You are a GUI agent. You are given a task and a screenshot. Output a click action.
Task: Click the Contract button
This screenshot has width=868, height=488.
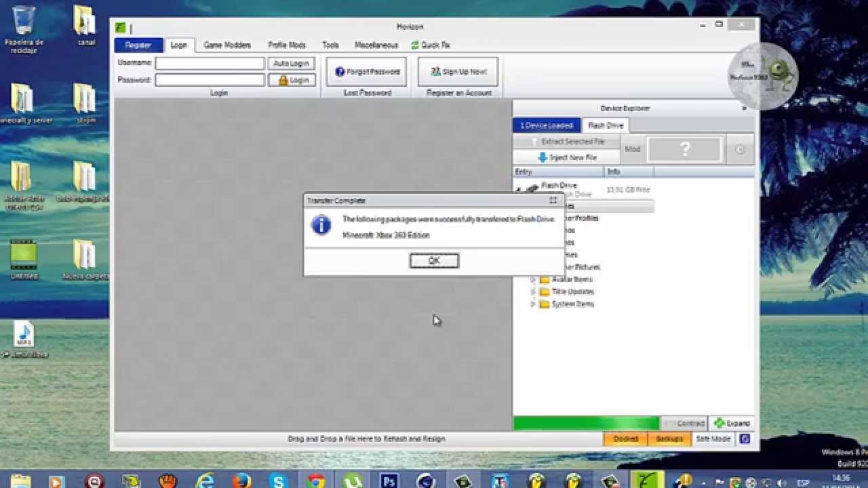click(684, 424)
